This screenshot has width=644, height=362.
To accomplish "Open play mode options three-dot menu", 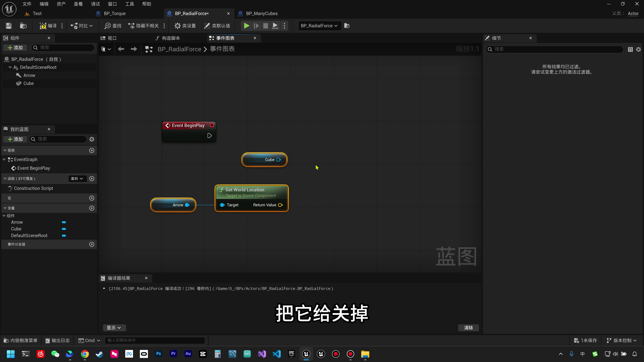I will [x=284, y=26].
